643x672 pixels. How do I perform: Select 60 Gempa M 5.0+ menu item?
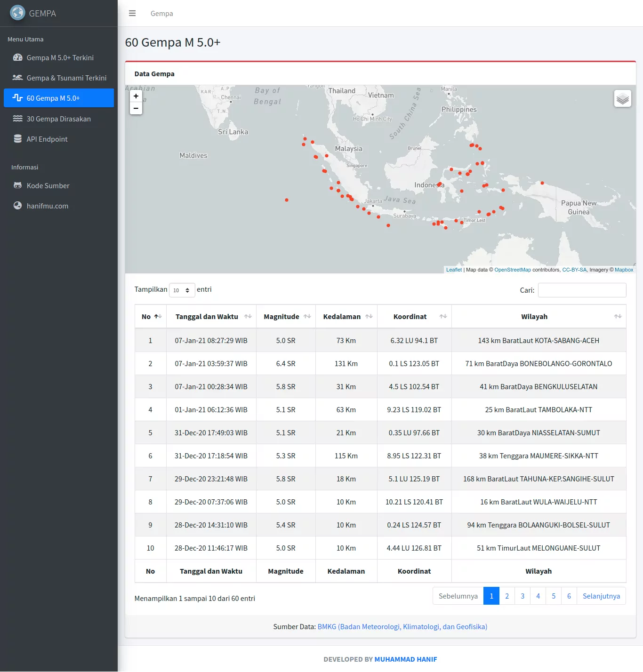pyautogui.click(x=59, y=98)
